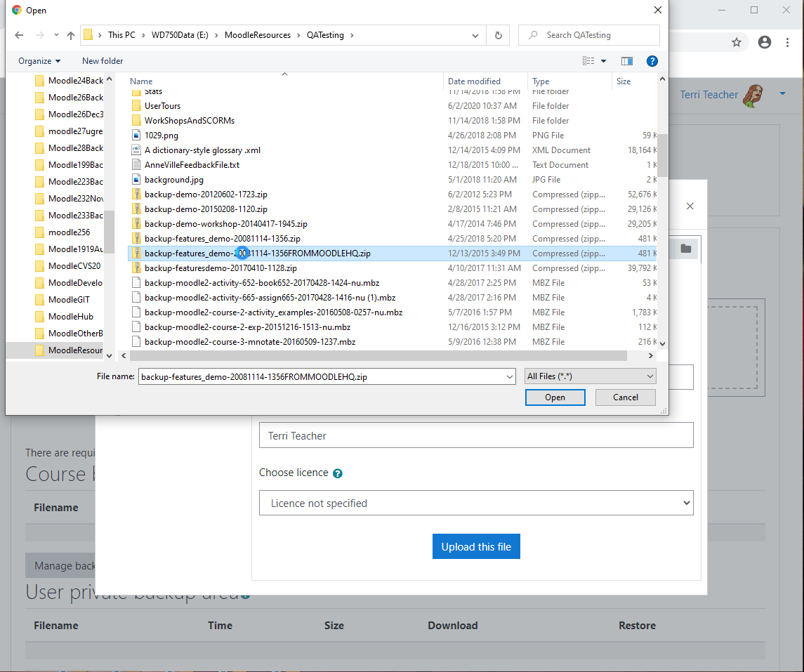
Task: Click Upload this file button
Action: tap(476, 546)
